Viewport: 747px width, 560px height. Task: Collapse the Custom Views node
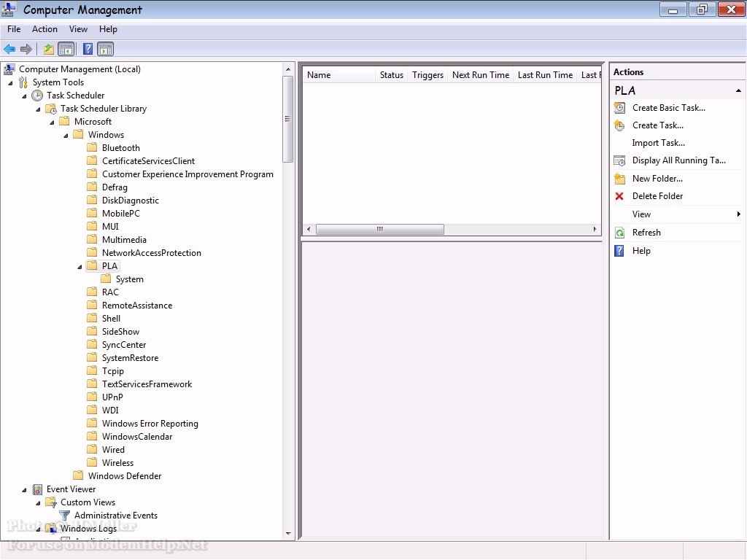coord(38,503)
